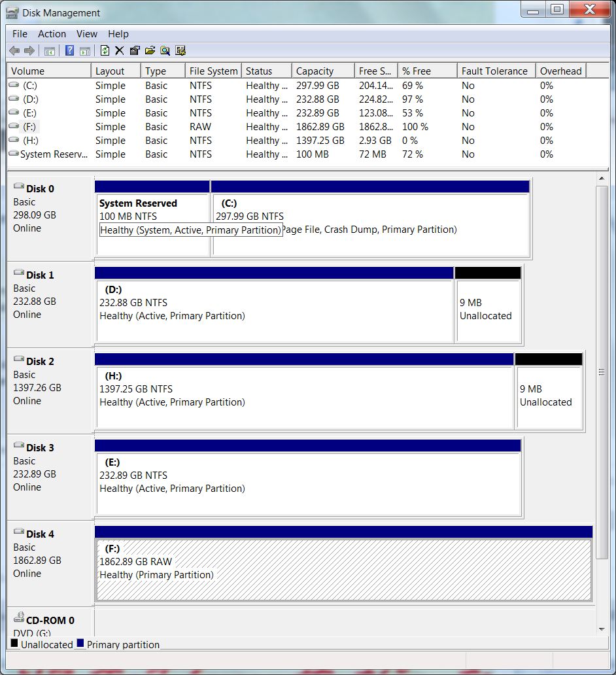Click the last toolbar icon with gear
The image size is (616, 675).
(180, 50)
